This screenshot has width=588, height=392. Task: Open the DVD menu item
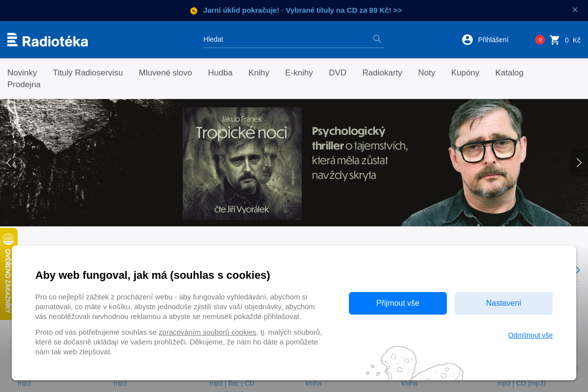click(338, 73)
